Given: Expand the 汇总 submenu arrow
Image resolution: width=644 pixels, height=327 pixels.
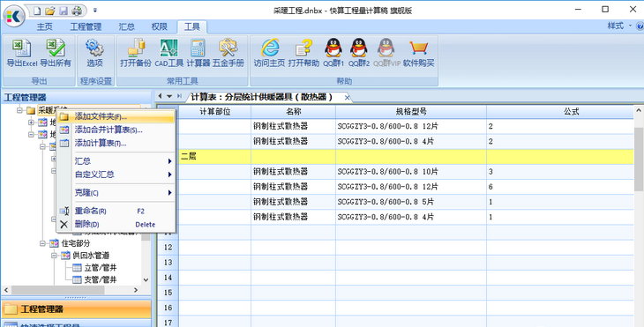Looking at the screenshot, I should pos(169,161).
